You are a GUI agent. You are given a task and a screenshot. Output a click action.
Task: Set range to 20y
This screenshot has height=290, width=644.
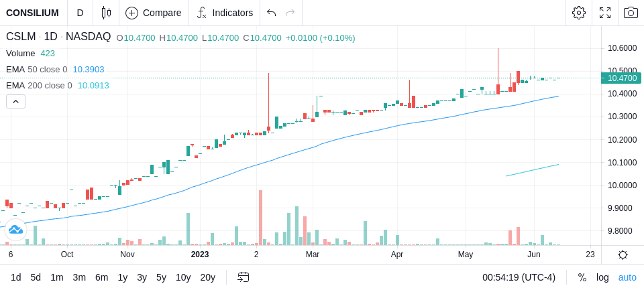[x=207, y=278]
